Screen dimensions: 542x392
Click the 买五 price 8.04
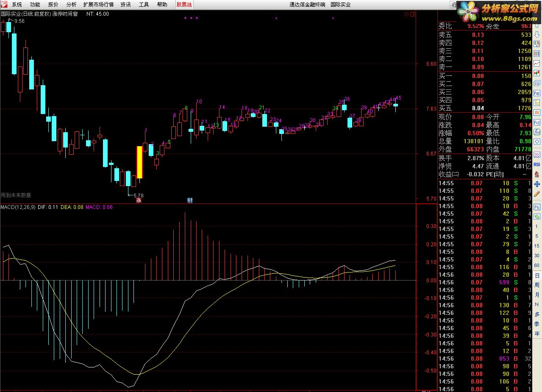(x=478, y=108)
